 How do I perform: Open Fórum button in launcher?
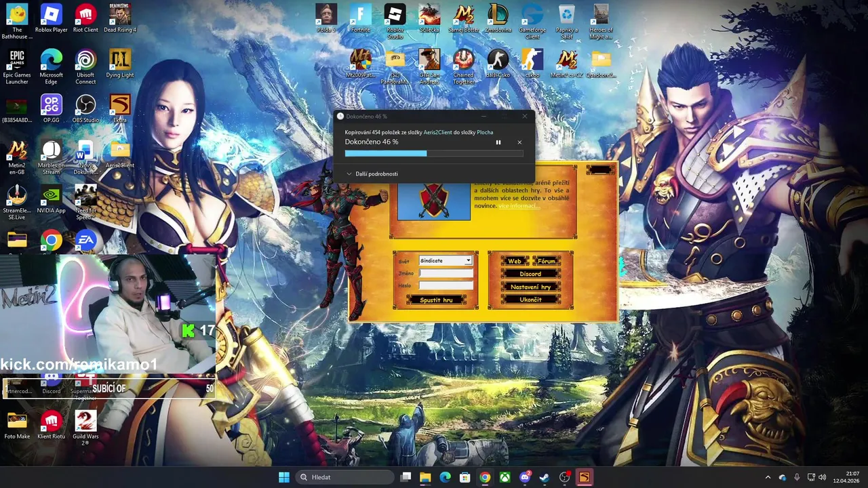547,261
